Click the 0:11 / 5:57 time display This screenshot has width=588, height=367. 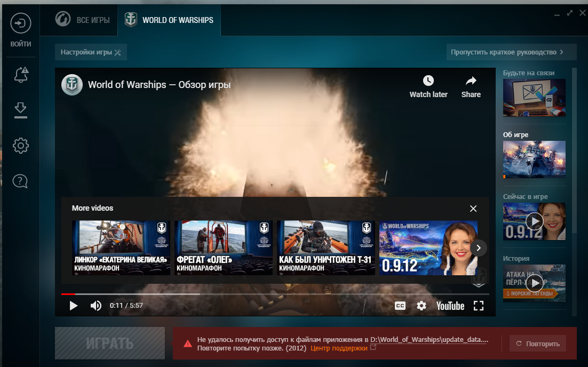coord(126,306)
